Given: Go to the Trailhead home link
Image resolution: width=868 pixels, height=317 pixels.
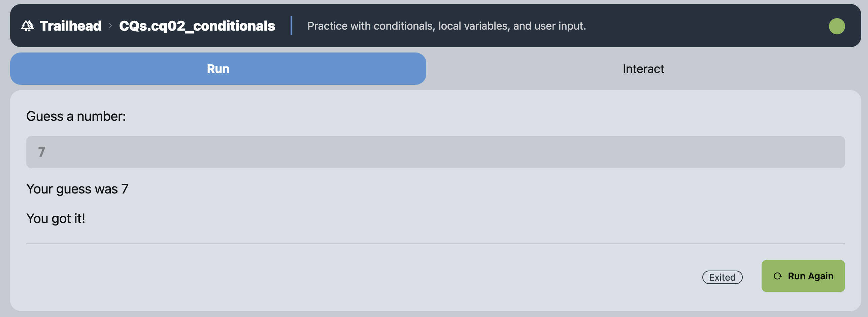Looking at the screenshot, I should pyautogui.click(x=70, y=26).
